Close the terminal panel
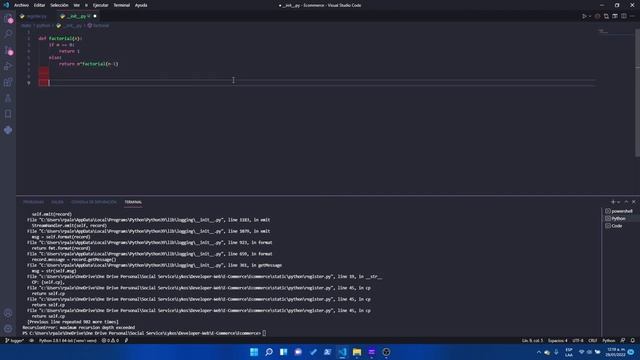 click(x=633, y=202)
